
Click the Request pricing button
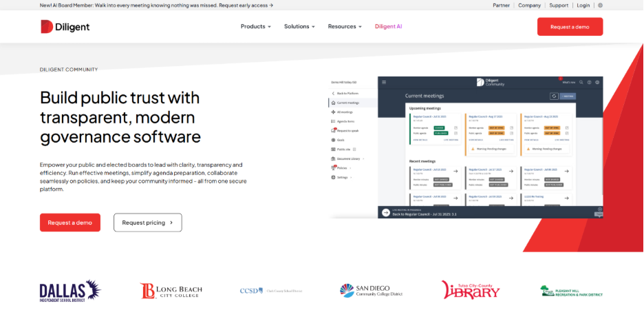[x=148, y=223]
